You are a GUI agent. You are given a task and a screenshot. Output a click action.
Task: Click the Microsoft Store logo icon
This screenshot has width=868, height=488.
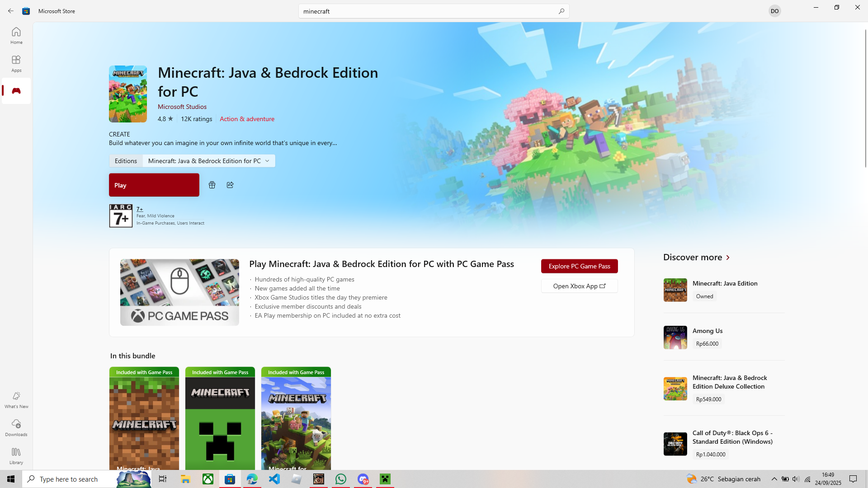coord(26,11)
